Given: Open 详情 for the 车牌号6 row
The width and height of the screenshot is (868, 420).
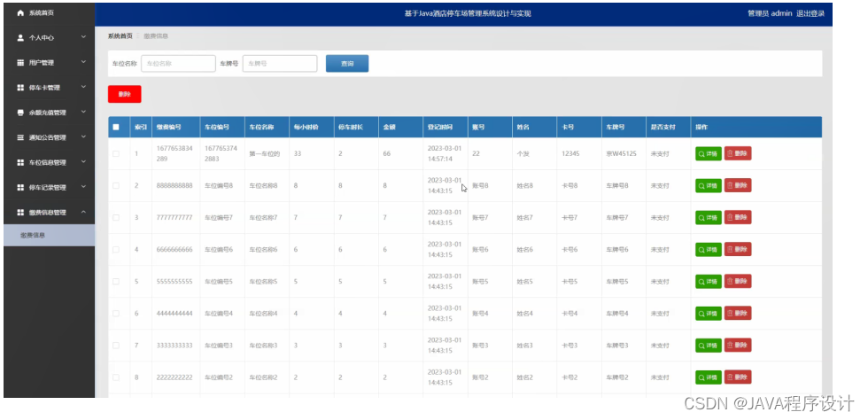Looking at the screenshot, I should click(709, 249).
